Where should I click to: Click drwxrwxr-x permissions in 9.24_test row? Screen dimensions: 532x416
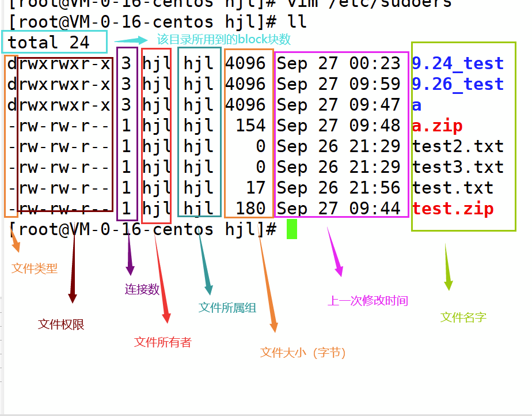[x=59, y=64]
